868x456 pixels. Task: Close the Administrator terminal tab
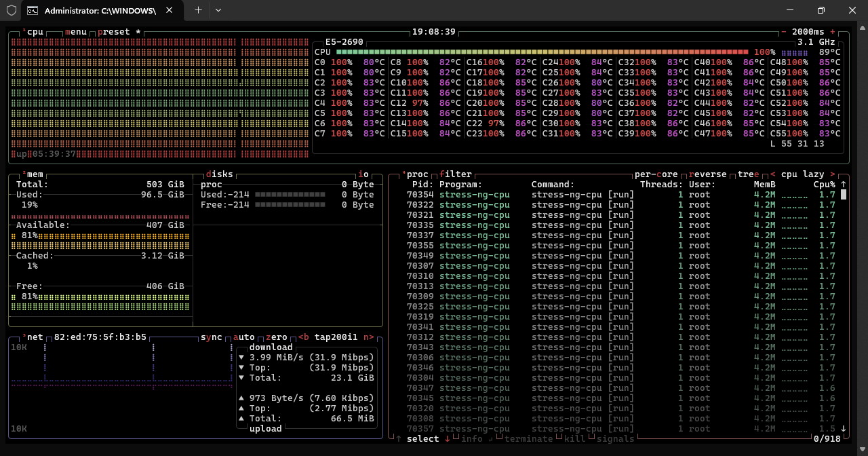pyautogui.click(x=170, y=10)
